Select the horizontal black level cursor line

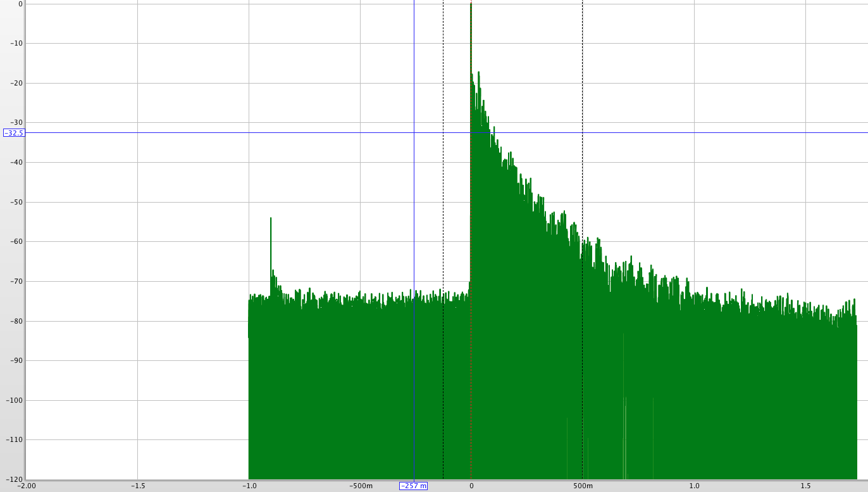[446, 133]
